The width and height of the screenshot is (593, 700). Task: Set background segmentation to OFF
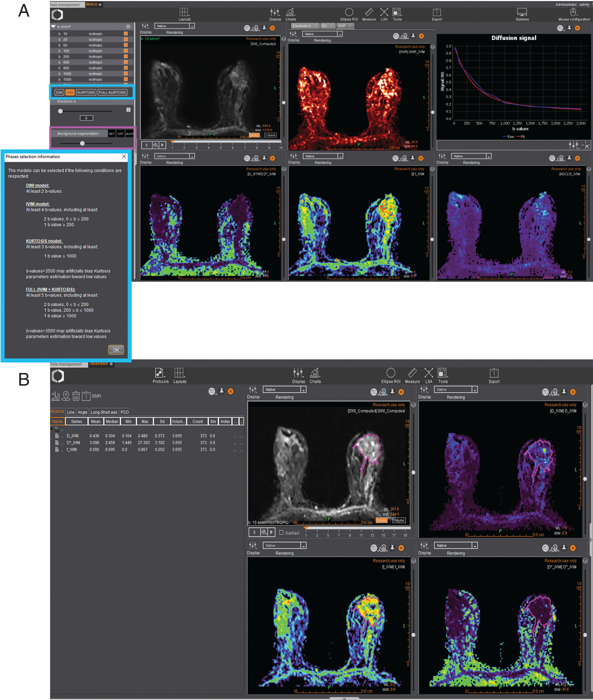click(120, 134)
